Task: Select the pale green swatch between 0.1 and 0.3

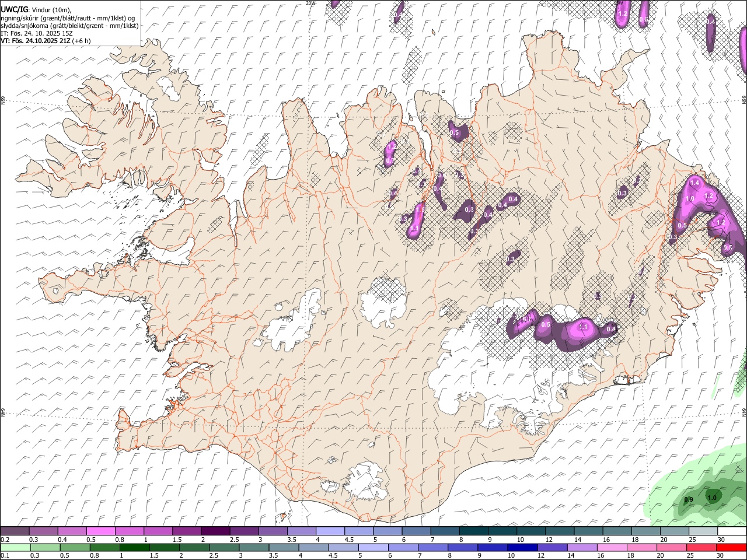Action: 15,547
